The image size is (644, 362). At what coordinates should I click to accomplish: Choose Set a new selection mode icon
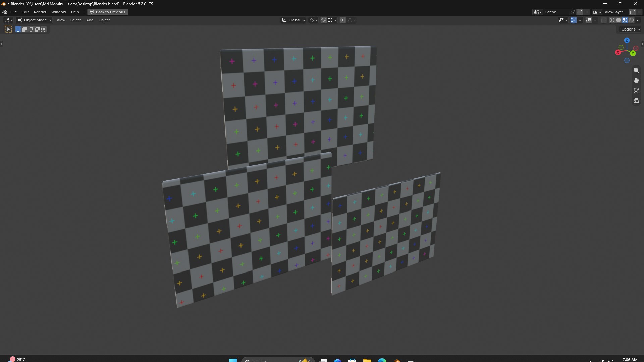(x=18, y=29)
